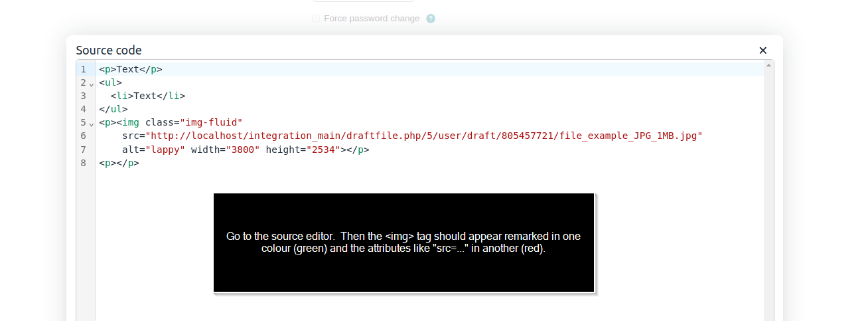Click the class="img-fluid" attribute
868x321 pixels.
[x=194, y=122]
